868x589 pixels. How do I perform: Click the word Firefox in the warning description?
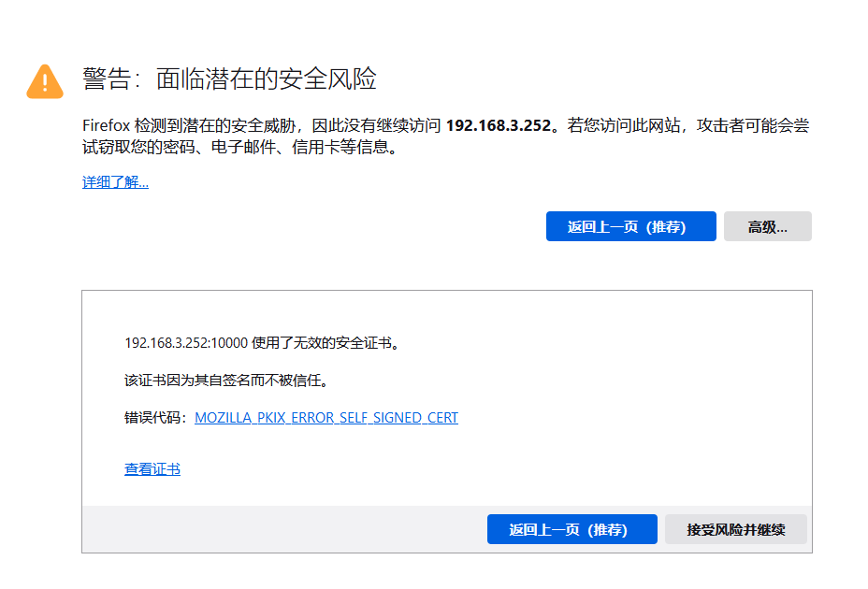point(106,126)
